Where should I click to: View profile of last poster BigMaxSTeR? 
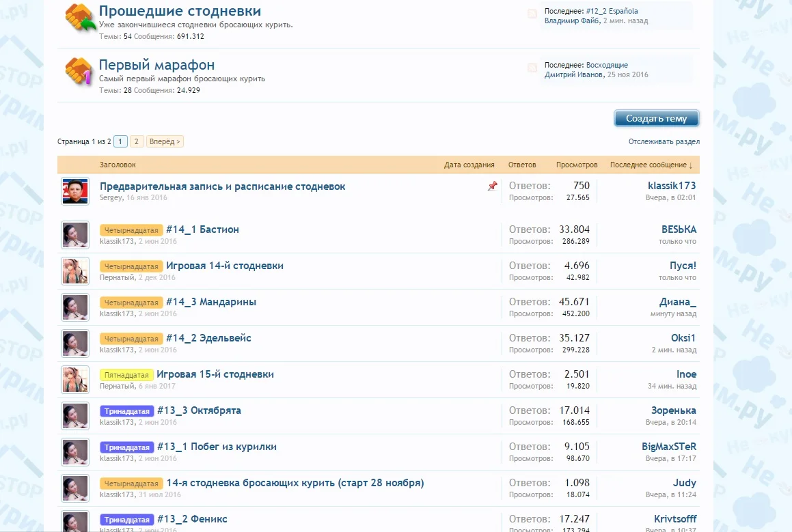668,447
